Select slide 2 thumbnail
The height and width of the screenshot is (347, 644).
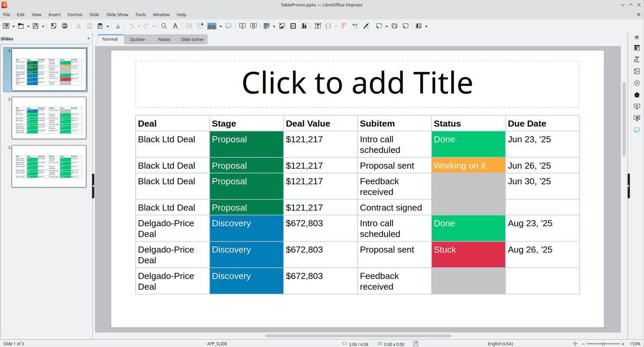(49, 118)
